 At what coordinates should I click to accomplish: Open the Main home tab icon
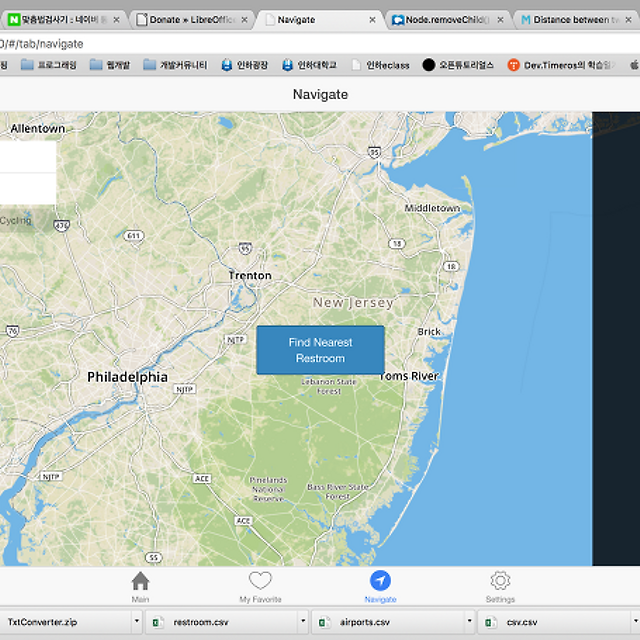pos(140,582)
